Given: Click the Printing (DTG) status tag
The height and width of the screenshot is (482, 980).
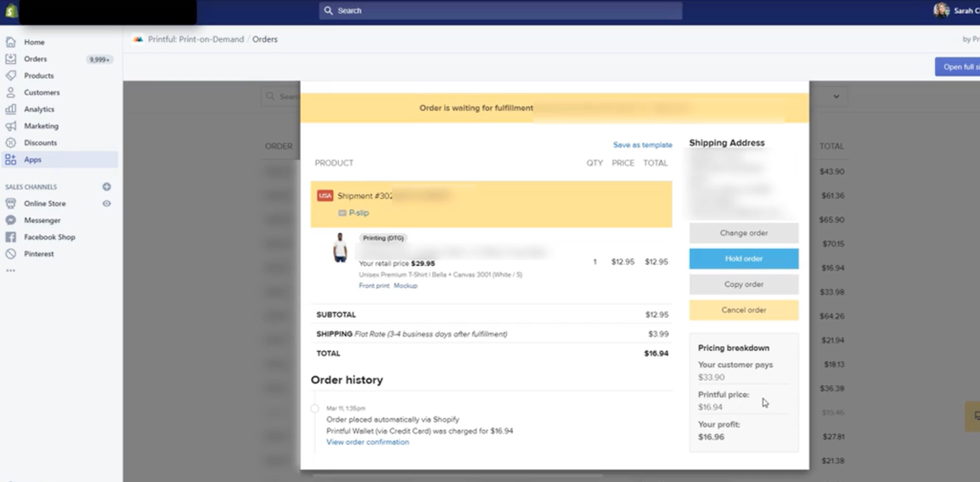Looking at the screenshot, I should [x=383, y=238].
